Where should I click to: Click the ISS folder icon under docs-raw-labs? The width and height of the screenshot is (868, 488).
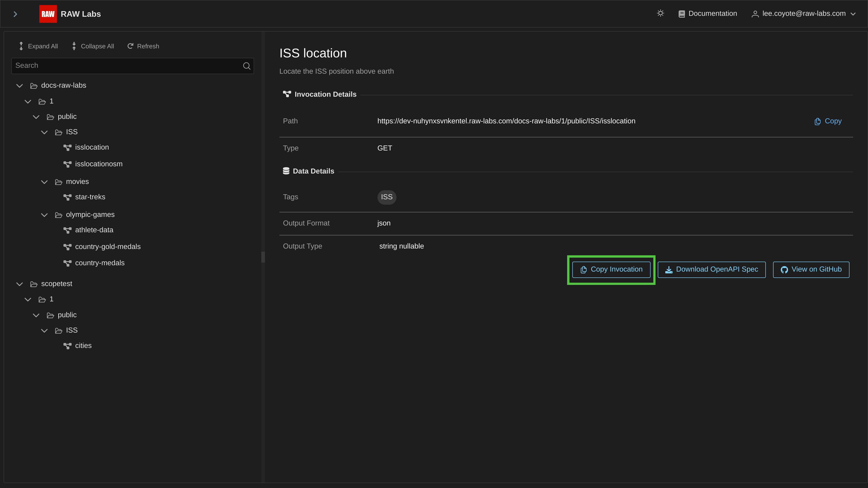coord(59,132)
